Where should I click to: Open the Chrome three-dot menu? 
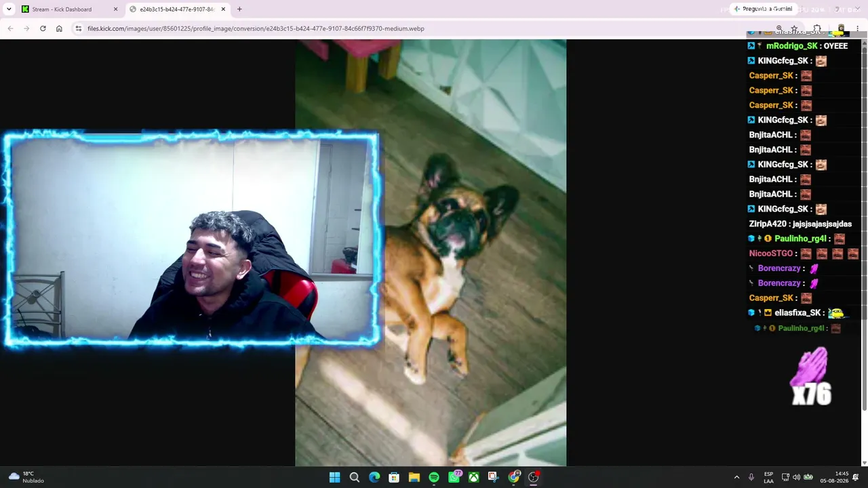point(857,28)
